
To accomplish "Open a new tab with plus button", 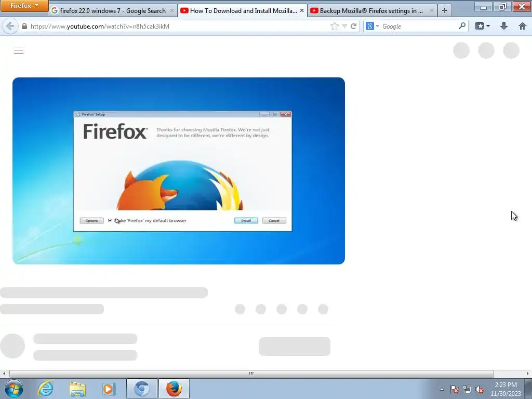I will point(445,10).
